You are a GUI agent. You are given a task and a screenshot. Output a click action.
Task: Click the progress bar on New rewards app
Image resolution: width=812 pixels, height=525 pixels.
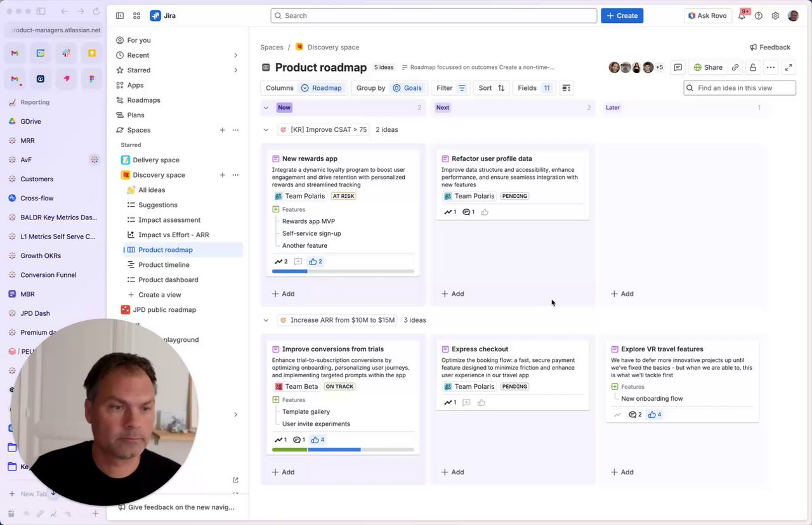(x=343, y=271)
